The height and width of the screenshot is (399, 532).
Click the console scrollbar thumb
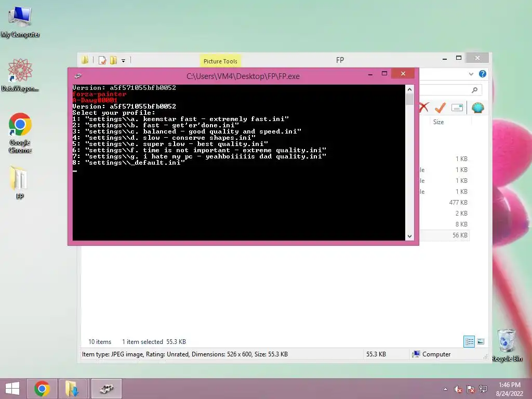tap(409, 99)
